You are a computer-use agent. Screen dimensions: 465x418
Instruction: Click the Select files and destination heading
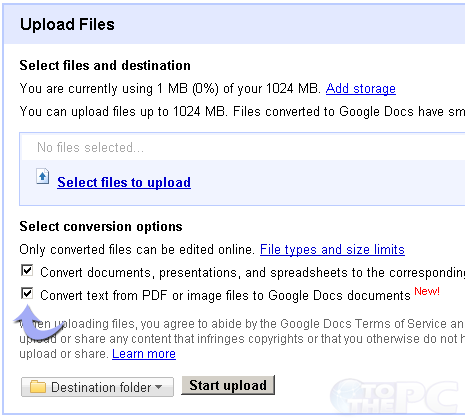[x=105, y=65]
